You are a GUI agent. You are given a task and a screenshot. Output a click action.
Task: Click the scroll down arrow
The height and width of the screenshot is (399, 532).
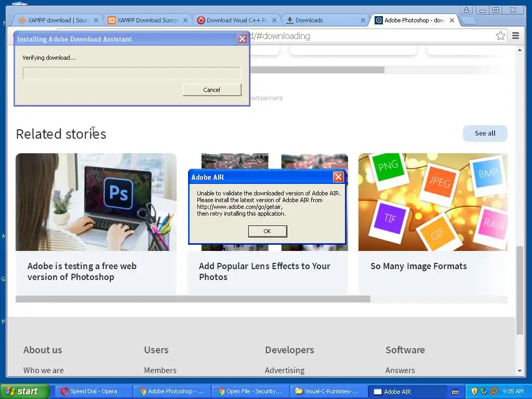pos(520,371)
